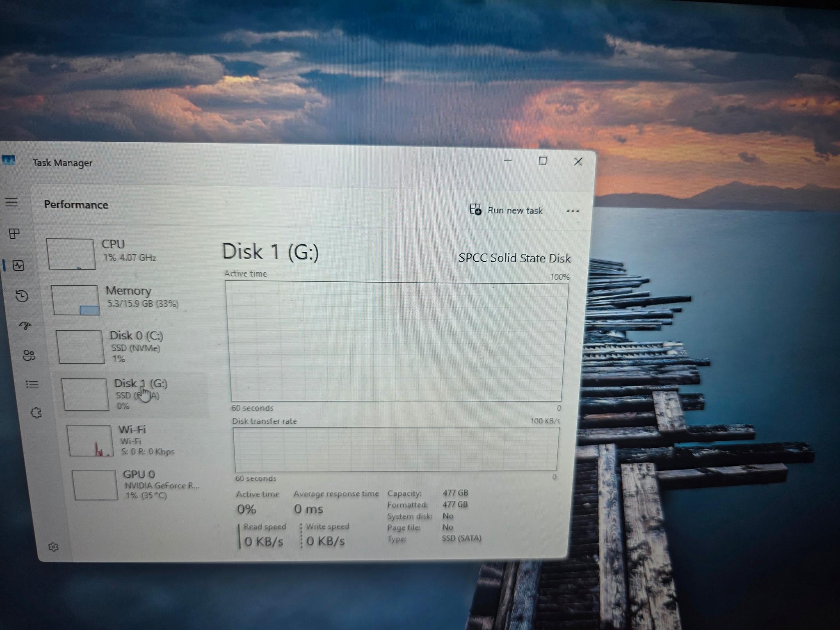
Task: Click the SPCC Solid State Disk label
Action: point(514,258)
